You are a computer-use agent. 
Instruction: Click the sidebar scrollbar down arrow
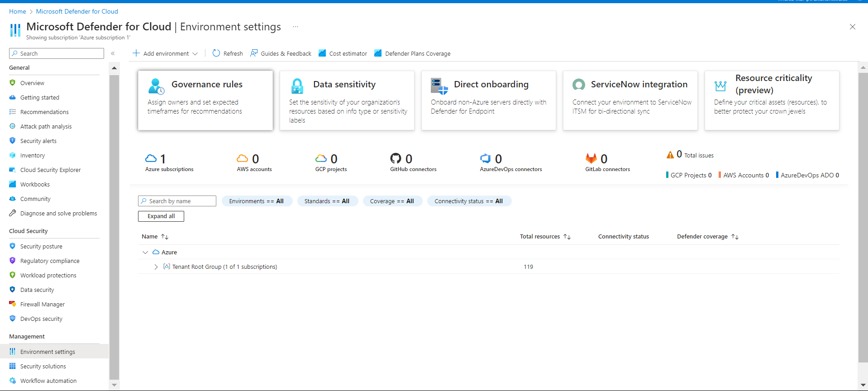(x=114, y=385)
